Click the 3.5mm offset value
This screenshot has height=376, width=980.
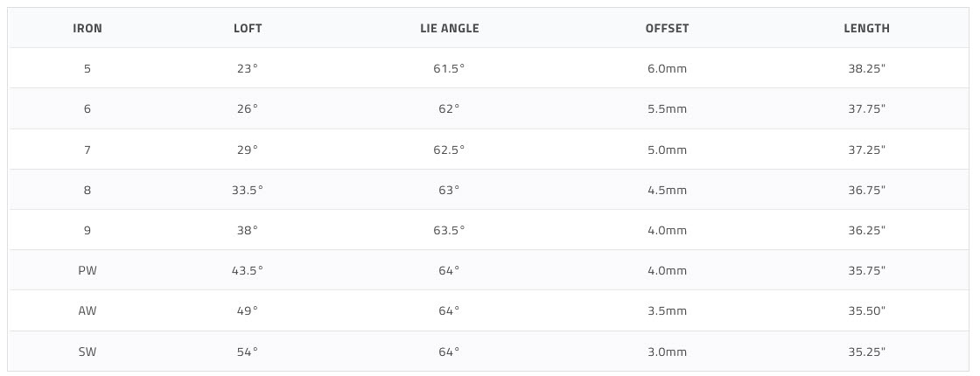(667, 311)
